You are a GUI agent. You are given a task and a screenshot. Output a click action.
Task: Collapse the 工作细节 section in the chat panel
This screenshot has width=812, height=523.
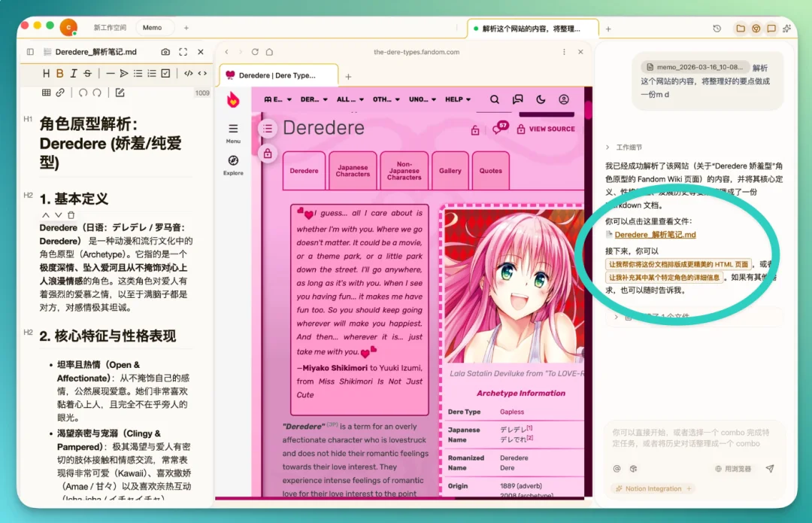tap(607, 147)
